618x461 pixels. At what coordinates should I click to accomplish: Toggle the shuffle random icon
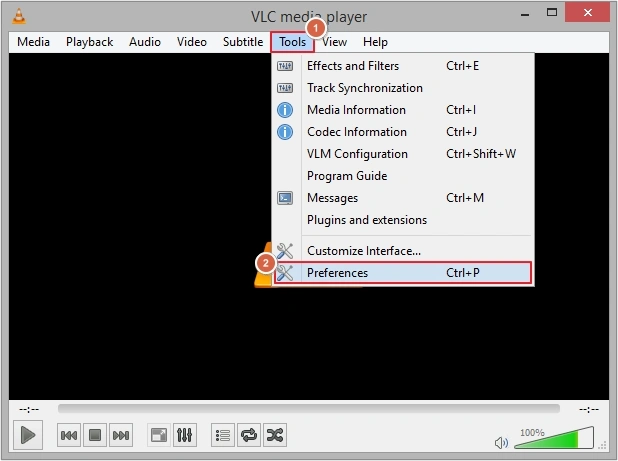[275, 435]
